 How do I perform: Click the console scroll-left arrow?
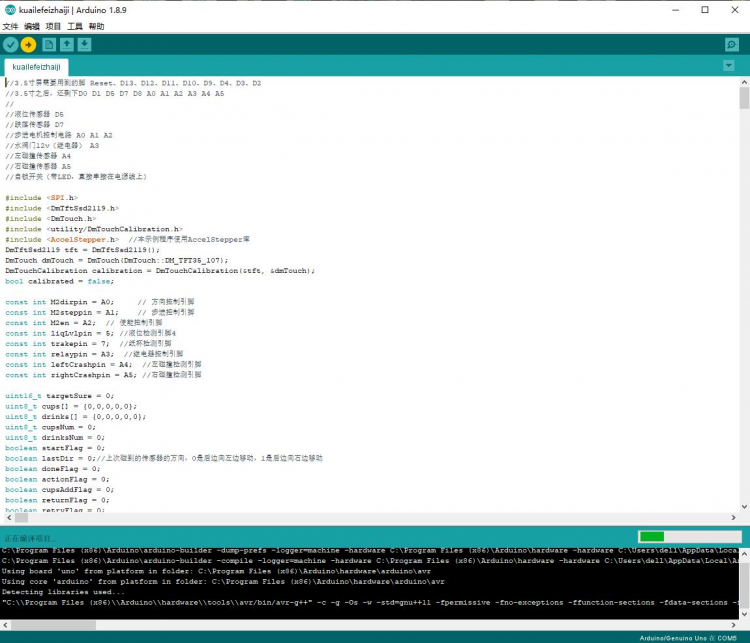[5, 625]
